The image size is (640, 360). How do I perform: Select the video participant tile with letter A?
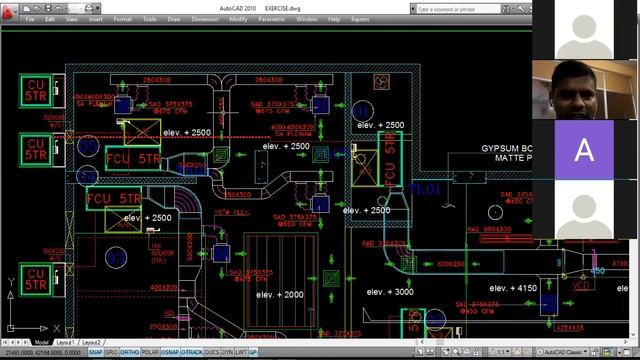(x=584, y=150)
